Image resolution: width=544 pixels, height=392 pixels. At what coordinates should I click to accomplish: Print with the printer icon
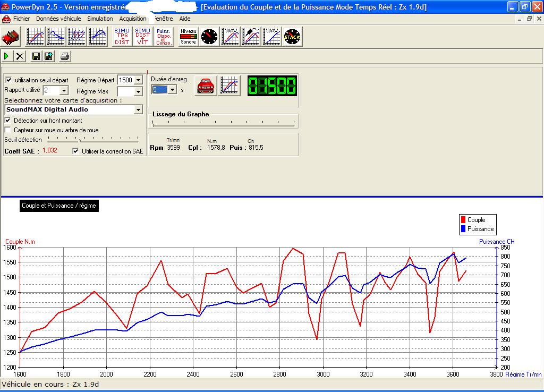(x=65, y=56)
